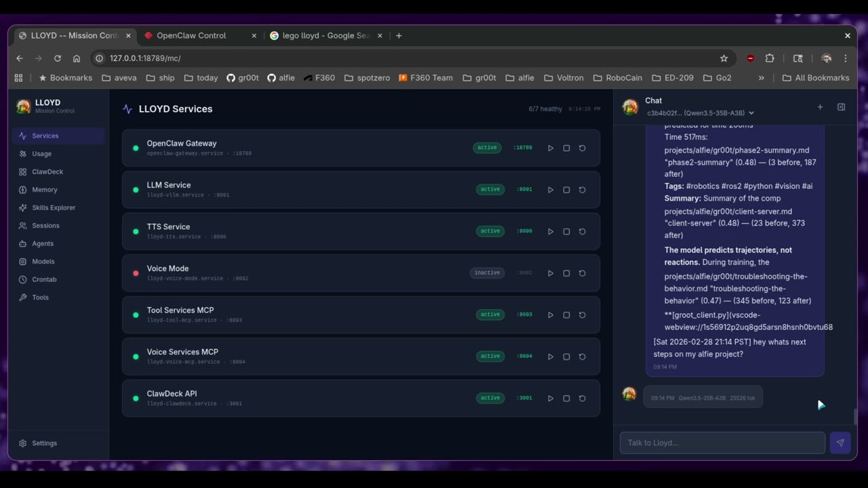
Task: Open the All Bookmarks folder
Action: tap(816, 78)
